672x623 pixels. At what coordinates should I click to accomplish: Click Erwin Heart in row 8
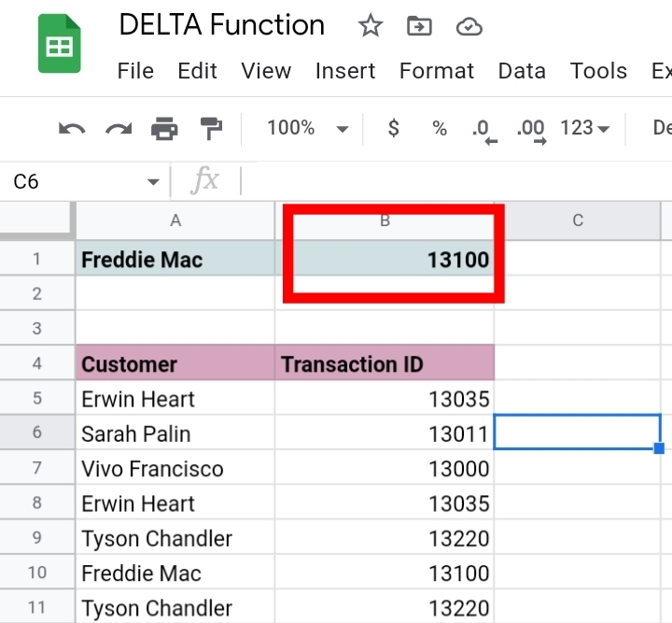tap(175, 503)
